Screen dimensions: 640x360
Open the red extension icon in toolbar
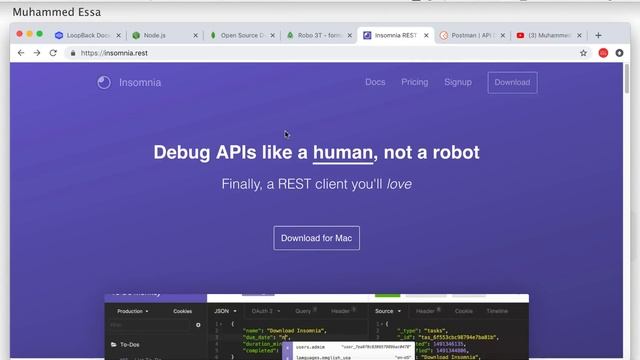[x=603, y=53]
